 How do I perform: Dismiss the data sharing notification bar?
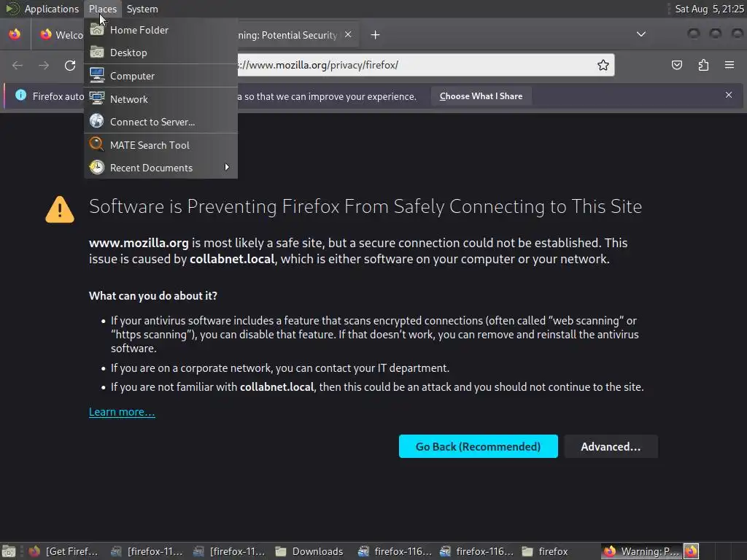(x=729, y=95)
